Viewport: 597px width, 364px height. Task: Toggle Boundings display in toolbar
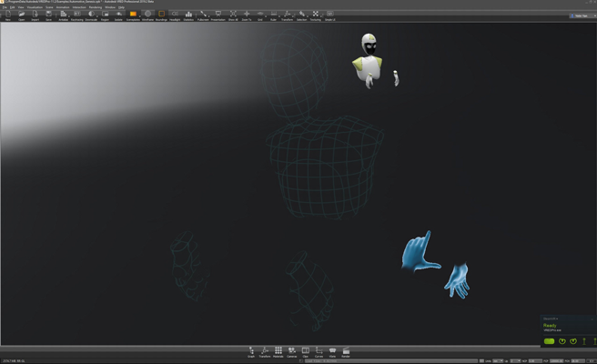point(161,15)
